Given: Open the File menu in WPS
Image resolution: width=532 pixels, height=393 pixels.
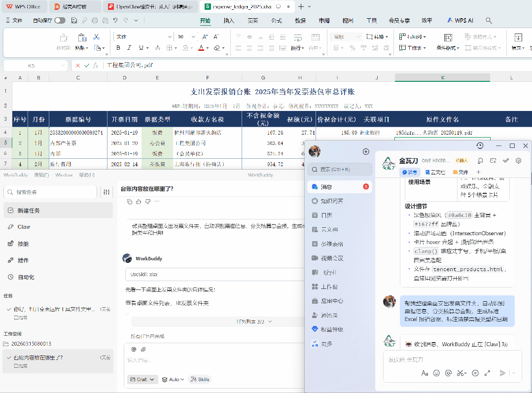Looking at the screenshot, I should [x=14, y=20].
